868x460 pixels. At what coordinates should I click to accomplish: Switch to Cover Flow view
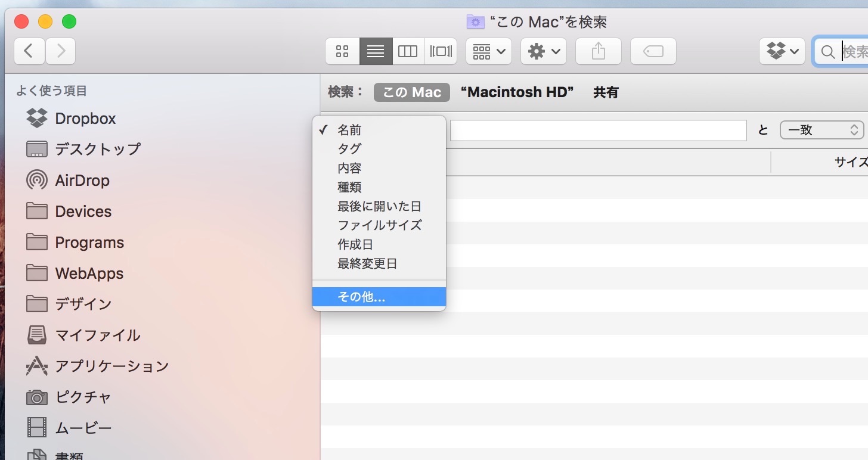click(x=441, y=52)
